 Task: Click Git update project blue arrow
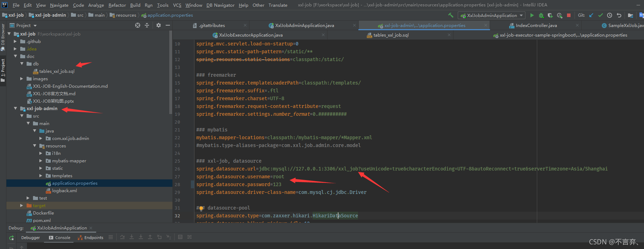point(591,15)
